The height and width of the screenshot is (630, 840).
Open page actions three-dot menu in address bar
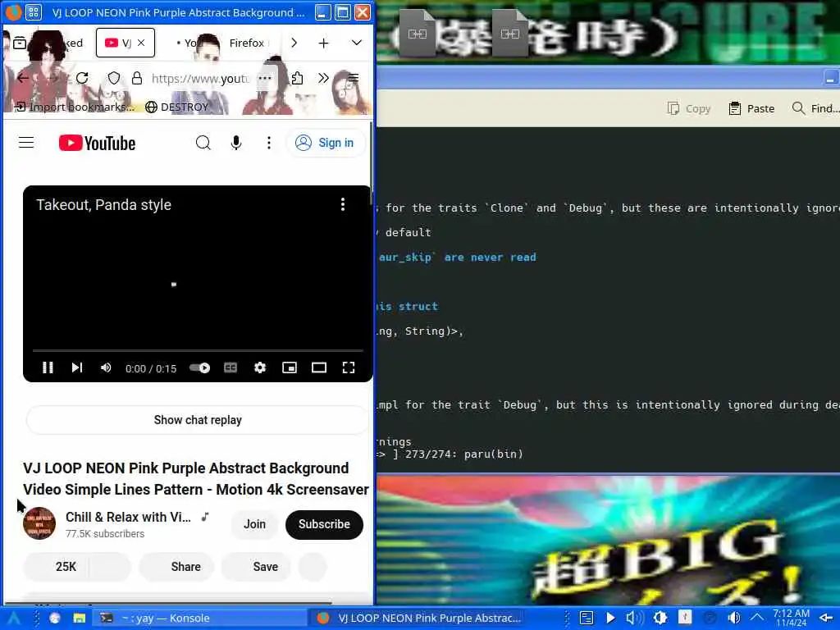click(x=265, y=78)
